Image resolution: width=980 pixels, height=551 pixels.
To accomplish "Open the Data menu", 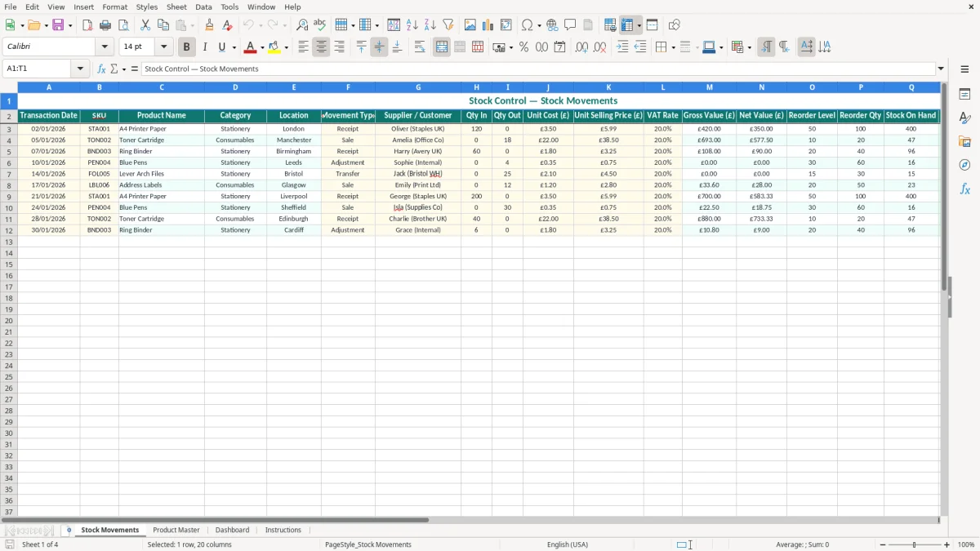I will tap(203, 7).
